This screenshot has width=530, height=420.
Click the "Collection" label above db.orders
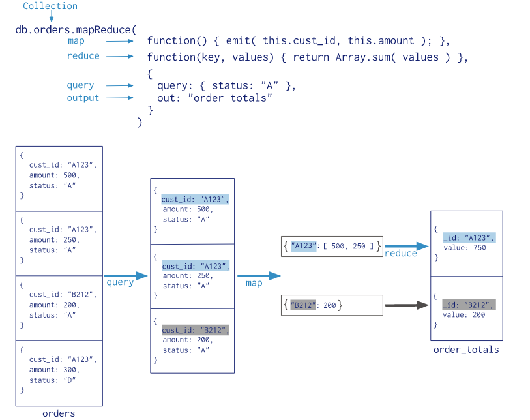[x=50, y=6]
